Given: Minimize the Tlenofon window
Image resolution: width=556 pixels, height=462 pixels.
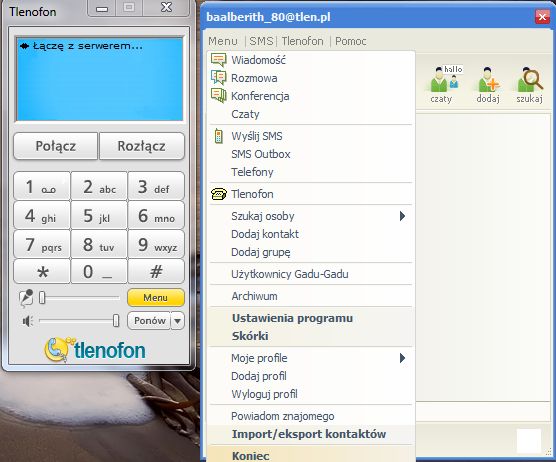Looking at the screenshot, I should (x=102, y=9).
